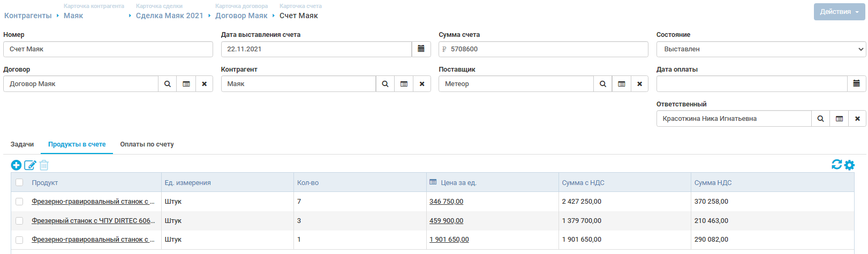Screen dimensions: 868x254
Task: Open the Сделка Маяк 2021 breadcrumb link
Action: 169,16
